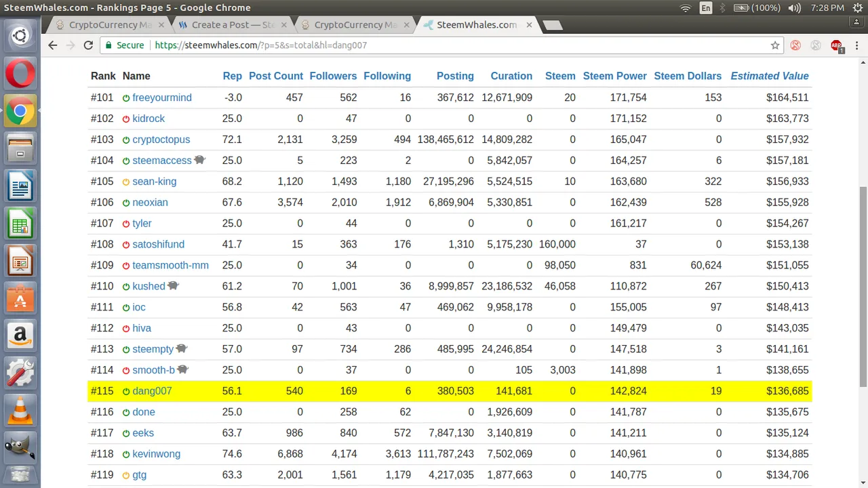
Task: Open teamsmooth-mm user profile link
Action: tap(170, 266)
